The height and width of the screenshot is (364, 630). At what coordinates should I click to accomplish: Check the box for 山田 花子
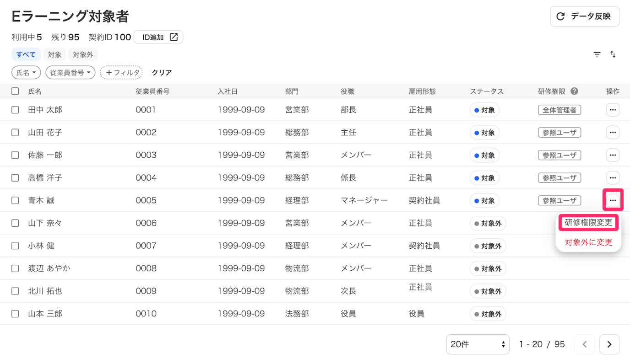(x=16, y=133)
